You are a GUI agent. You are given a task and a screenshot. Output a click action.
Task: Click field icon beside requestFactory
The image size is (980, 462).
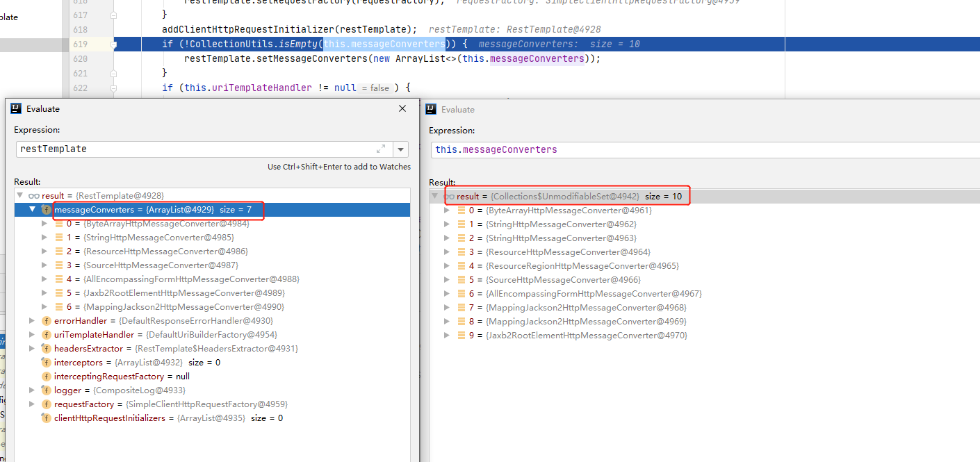(47, 404)
